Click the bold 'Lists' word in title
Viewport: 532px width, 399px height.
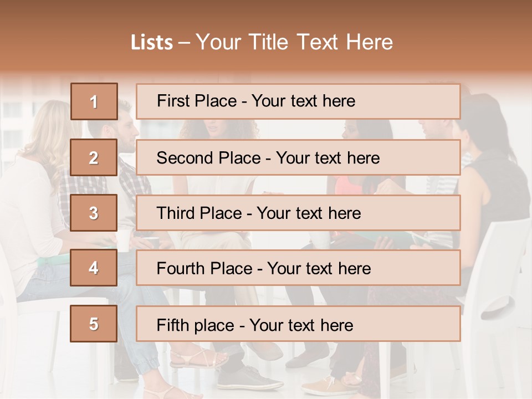click(152, 43)
